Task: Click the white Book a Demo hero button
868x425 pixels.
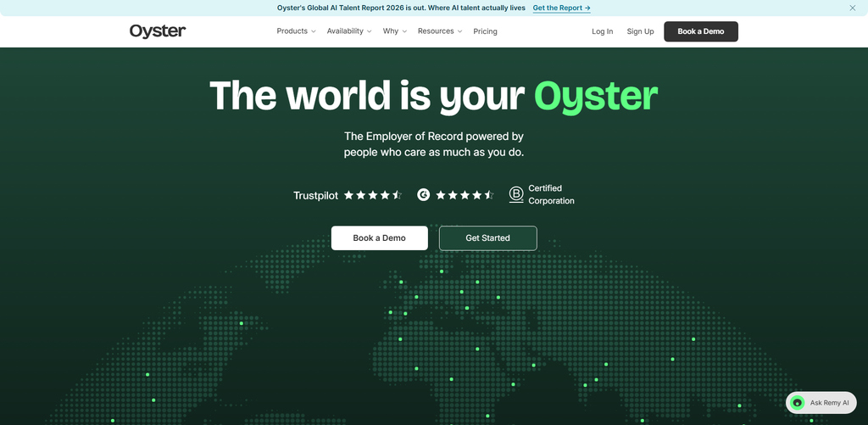Action: (379, 238)
